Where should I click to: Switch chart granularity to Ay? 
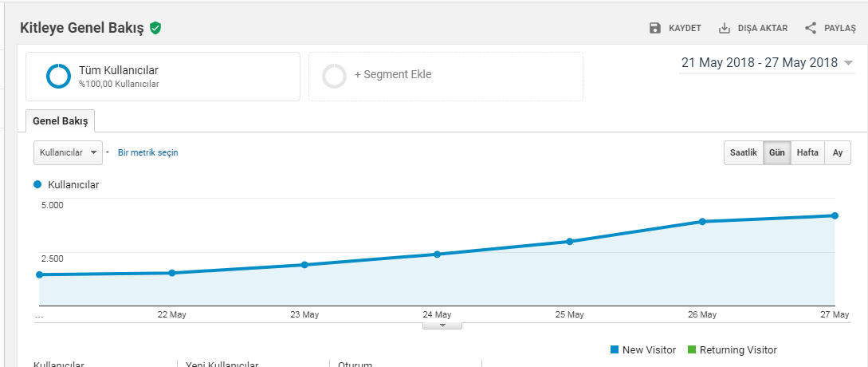838,153
